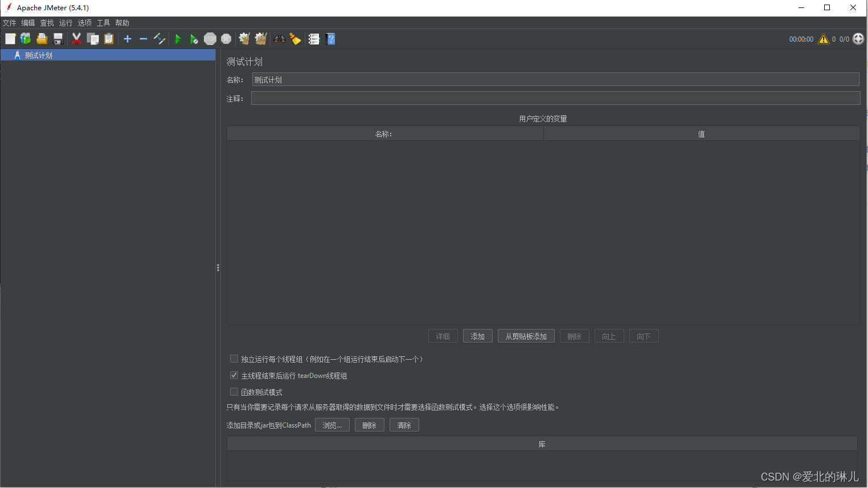
Task: Click the Cut scissors icon
Action: pos(76,39)
